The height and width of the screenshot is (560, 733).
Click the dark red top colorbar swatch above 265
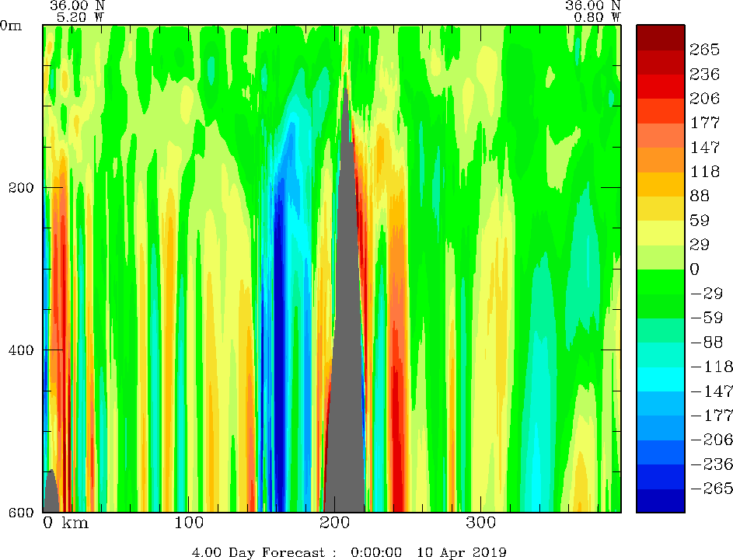point(661,38)
